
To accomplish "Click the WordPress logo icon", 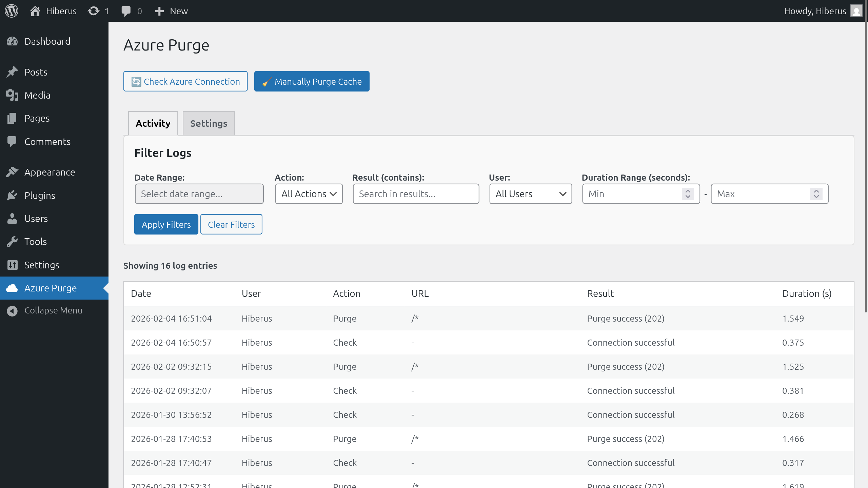I will tap(12, 11).
